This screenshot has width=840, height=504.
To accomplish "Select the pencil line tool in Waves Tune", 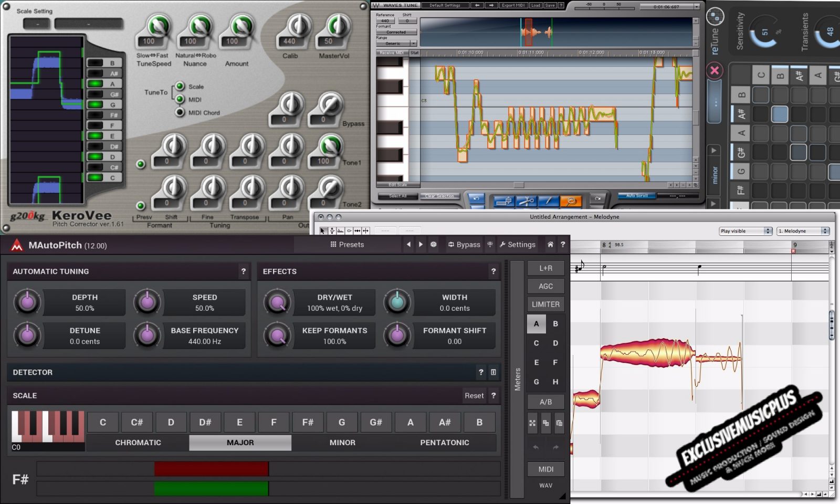I will [x=549, y=201].
